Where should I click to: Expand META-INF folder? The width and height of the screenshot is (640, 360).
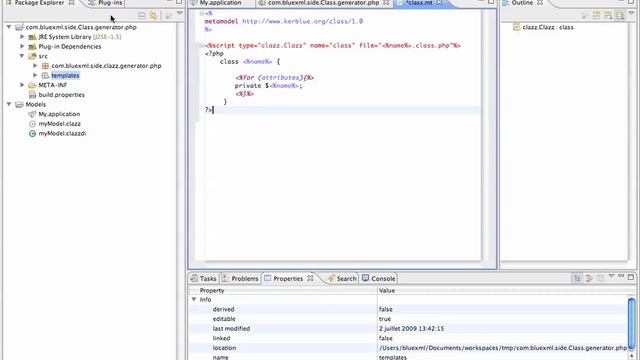click(x=22, y=85)
